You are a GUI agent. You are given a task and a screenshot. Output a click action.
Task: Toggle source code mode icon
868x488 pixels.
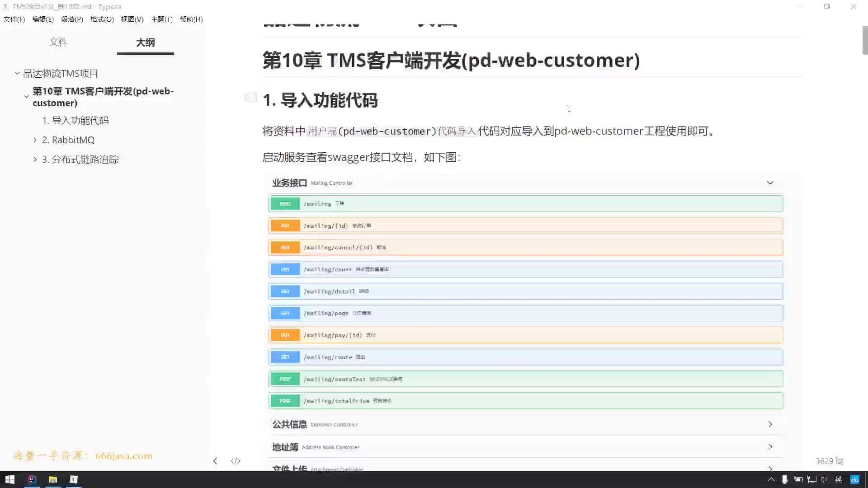[236, 461]
